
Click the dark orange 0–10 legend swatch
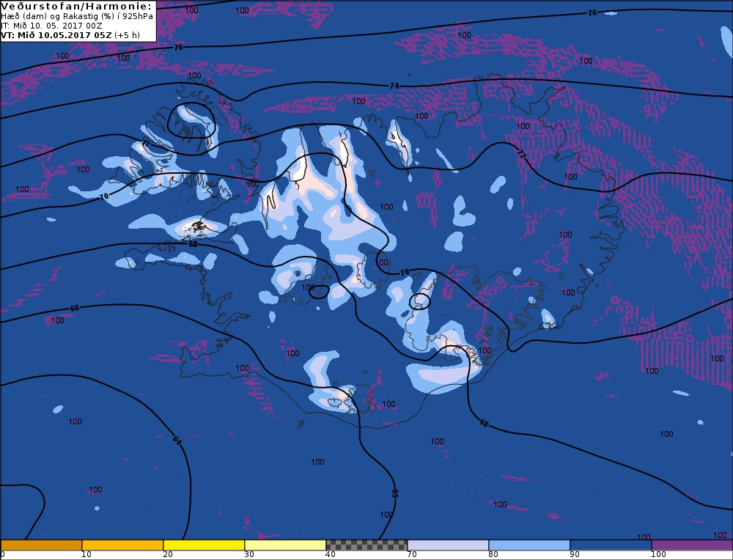[x=41, y=545]
